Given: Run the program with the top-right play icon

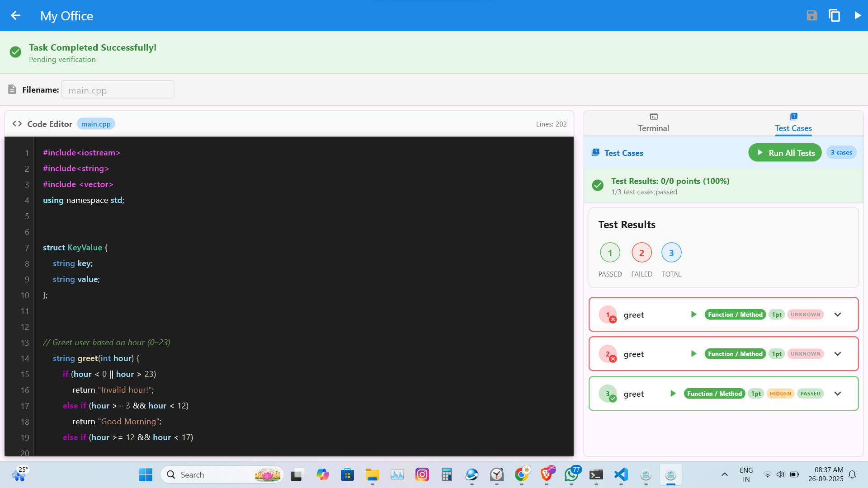Looking at the screenshot, I should [x=858, y=15].
